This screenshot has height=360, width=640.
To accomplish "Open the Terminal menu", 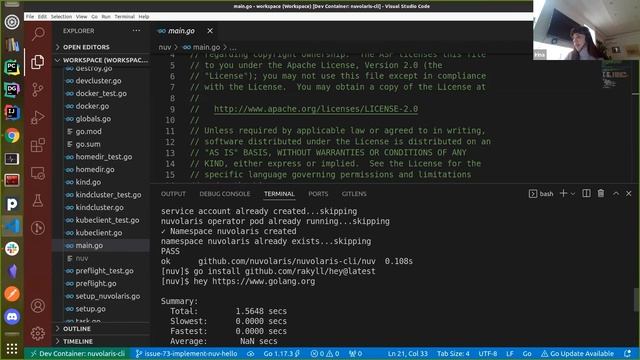I will click(x=124, y=16).
